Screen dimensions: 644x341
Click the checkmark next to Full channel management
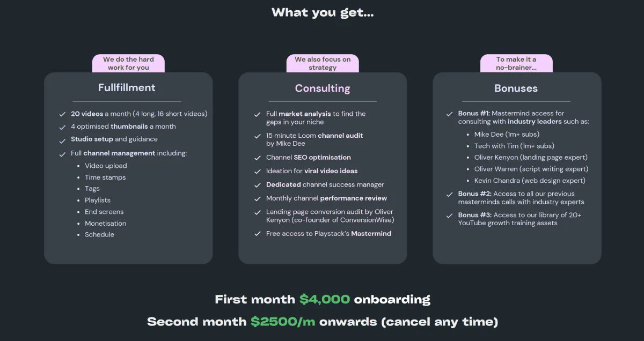click(62, 153)
